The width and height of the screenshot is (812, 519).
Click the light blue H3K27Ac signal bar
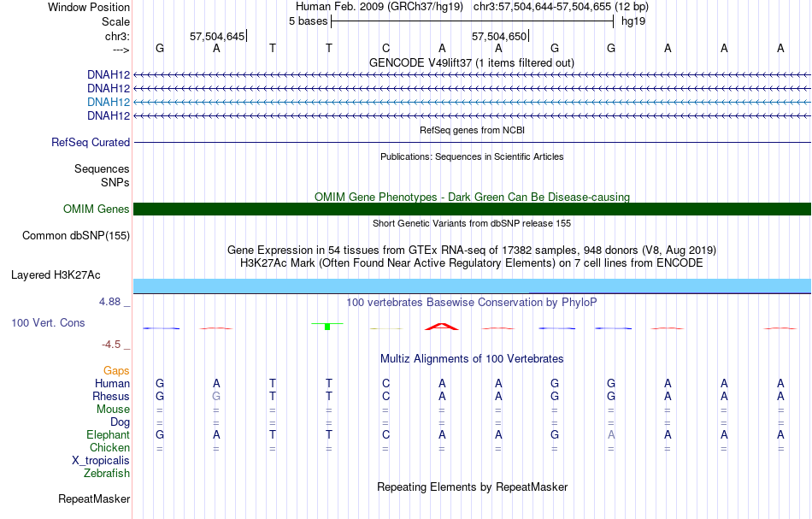coord(472,286)
